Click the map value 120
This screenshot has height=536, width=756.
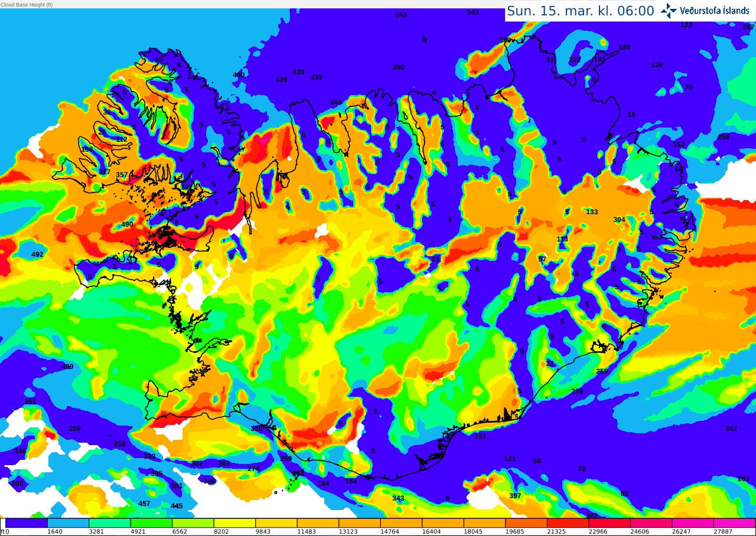[x=657, y=65]
